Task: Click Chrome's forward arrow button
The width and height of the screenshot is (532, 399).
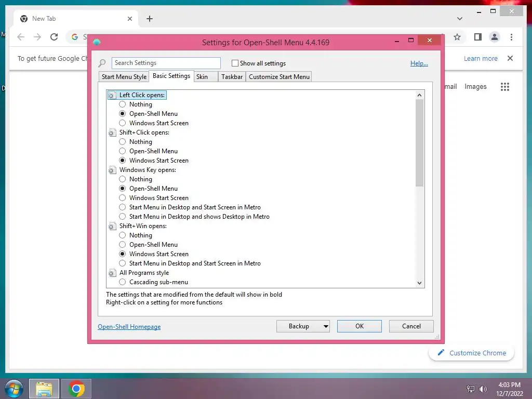Action: click(37, 37)
